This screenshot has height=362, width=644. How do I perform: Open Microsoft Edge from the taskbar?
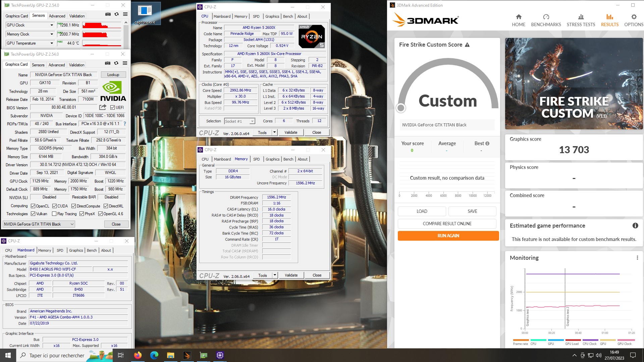tap(154, 355)
